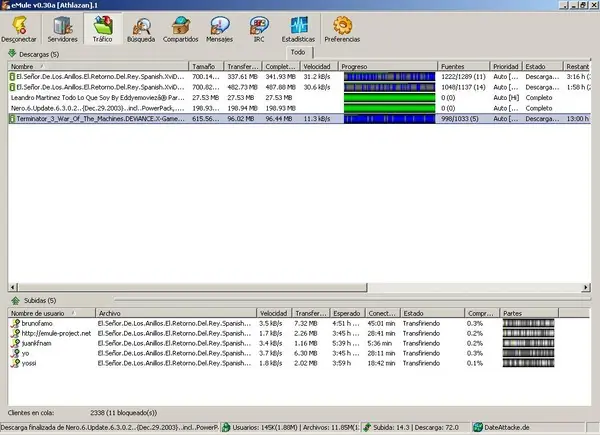The image size is (600, 435).
Task: Select Leandro Martinez Todo Lo Que Soy row
Action: (x=299, y=98)
